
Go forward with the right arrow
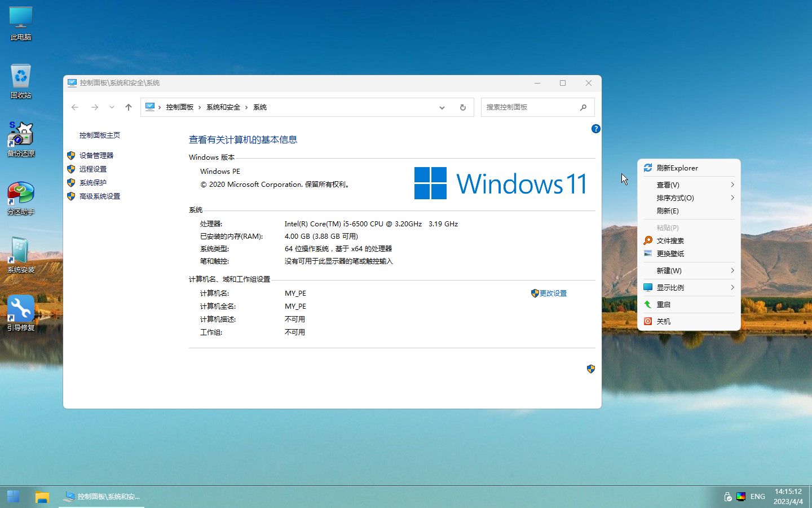pos(95,107)
